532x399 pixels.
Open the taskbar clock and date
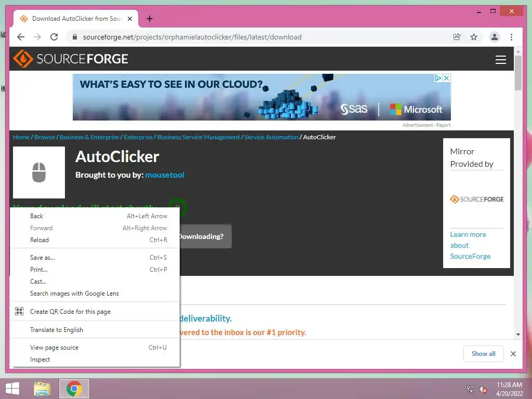(509, 389)
